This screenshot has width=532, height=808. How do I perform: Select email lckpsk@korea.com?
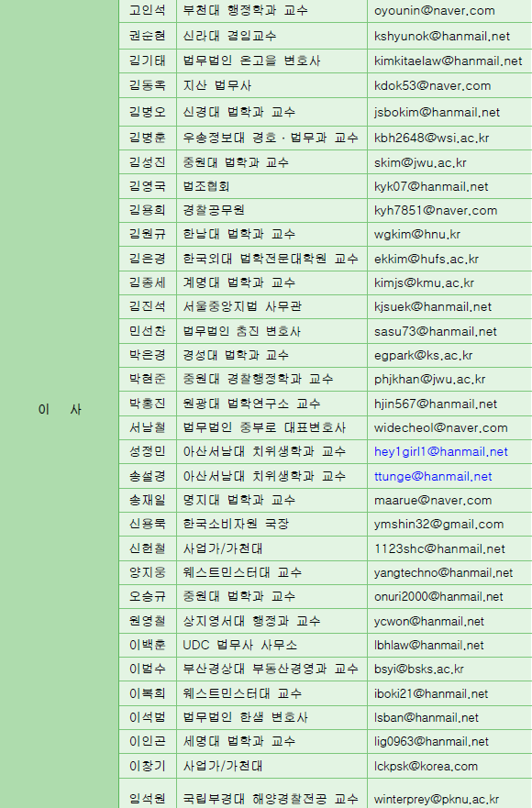(x=426, y=767)
